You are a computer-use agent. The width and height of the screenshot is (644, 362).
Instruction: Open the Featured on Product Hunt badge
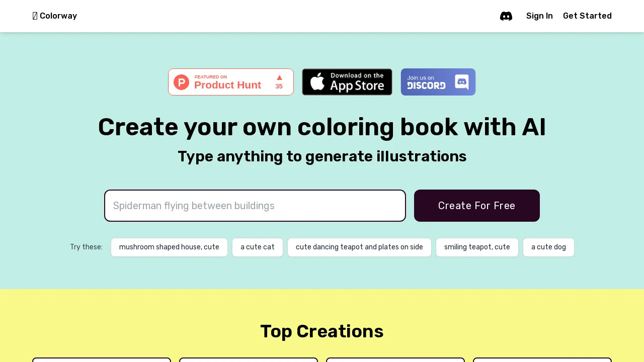tap(230, 82)
